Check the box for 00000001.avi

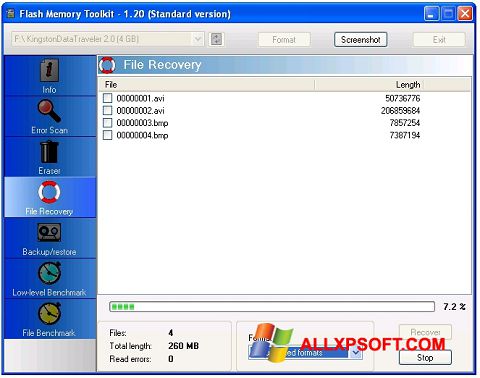click(107, 98)
